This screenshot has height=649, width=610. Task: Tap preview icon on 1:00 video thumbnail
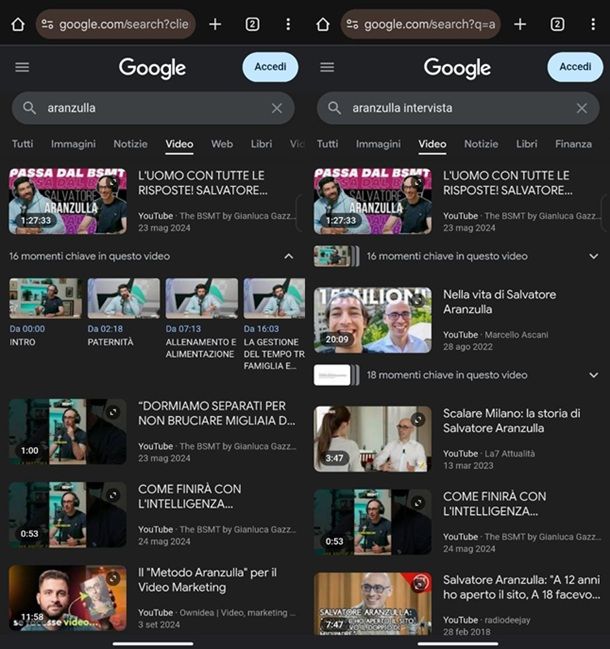pos(113,412)
